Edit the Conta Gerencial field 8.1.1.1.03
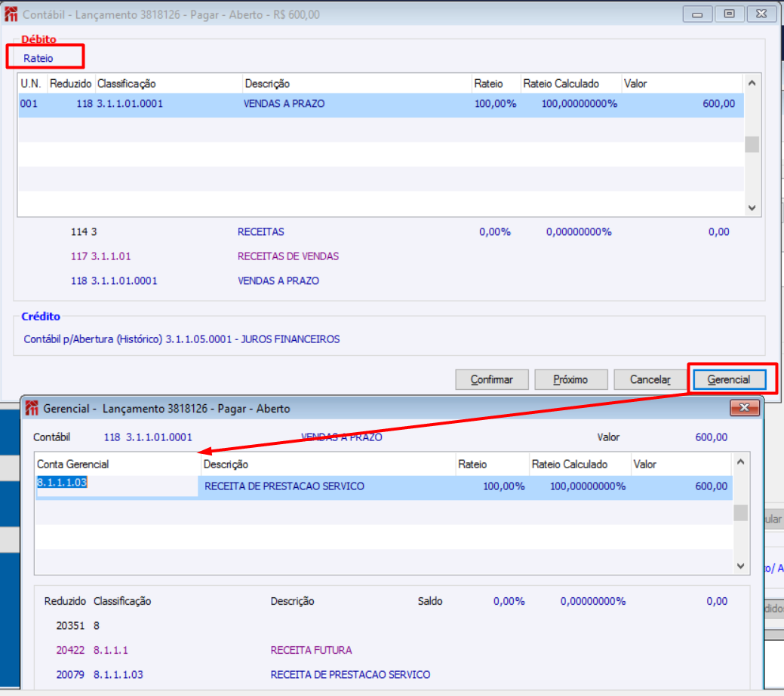This screenshot has width=784, height=696. pos(117,486)
